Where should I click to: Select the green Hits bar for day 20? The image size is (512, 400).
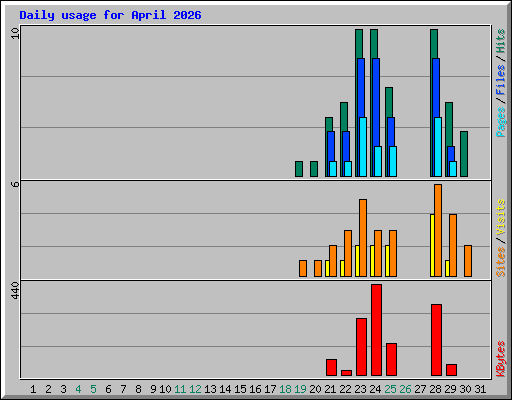pos(314,169)
